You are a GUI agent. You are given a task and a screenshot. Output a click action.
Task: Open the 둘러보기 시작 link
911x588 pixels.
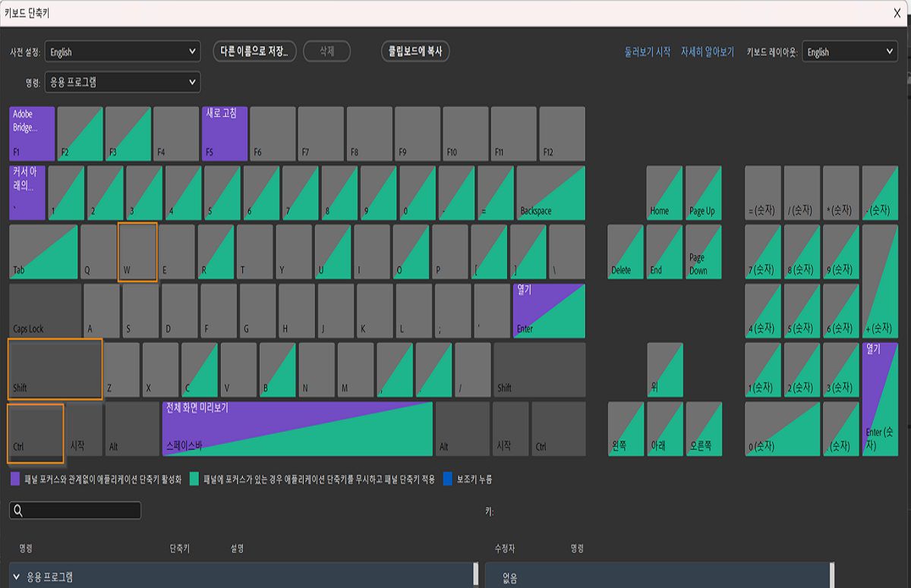point(648,52)
